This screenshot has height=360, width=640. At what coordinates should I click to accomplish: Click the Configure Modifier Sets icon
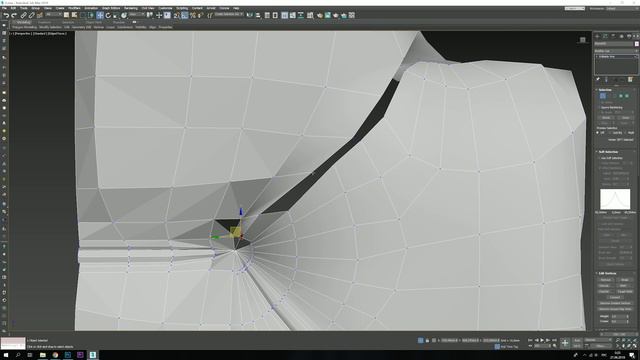click(630, 80)
